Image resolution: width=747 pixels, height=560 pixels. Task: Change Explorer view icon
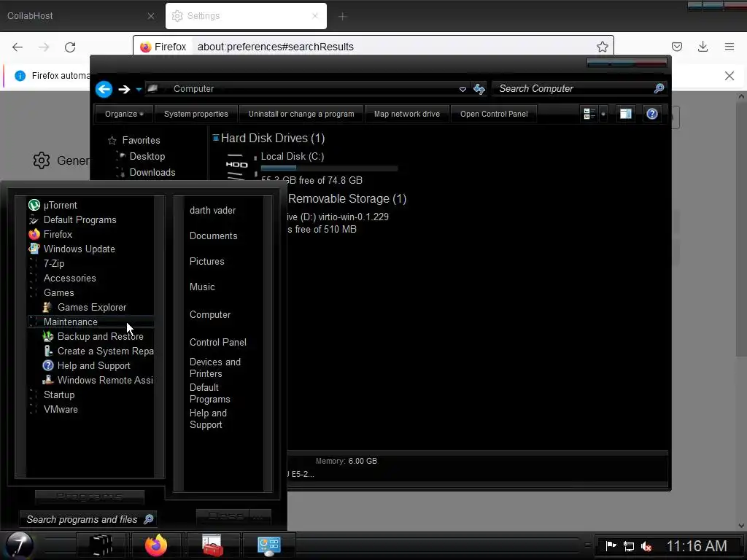[x=589, y=114]
